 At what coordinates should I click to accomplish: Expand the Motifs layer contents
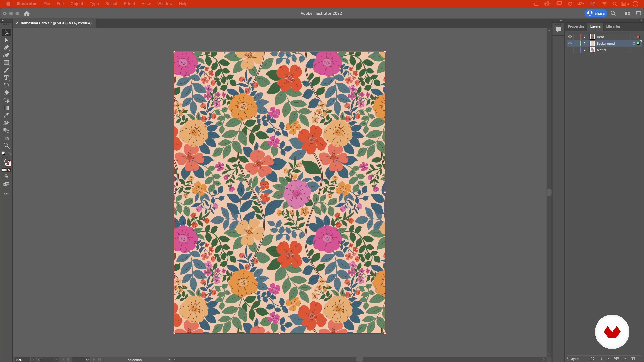pos(585,50)
